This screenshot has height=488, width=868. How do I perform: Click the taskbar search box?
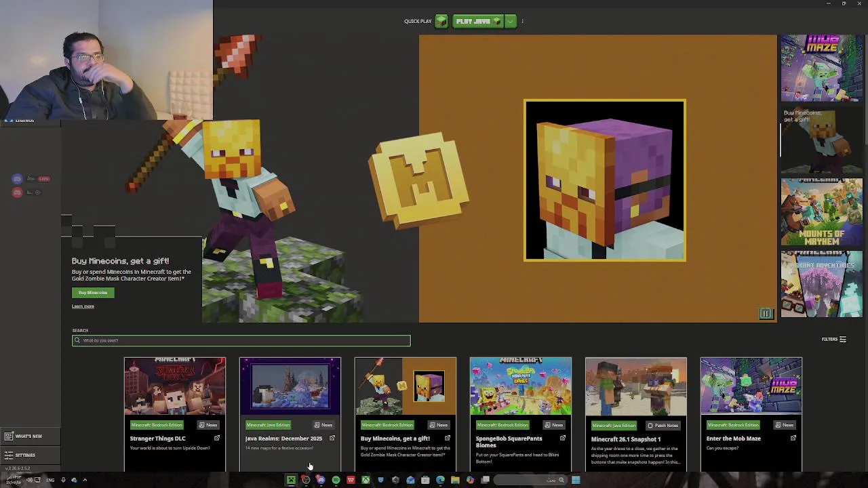(532, 480)
